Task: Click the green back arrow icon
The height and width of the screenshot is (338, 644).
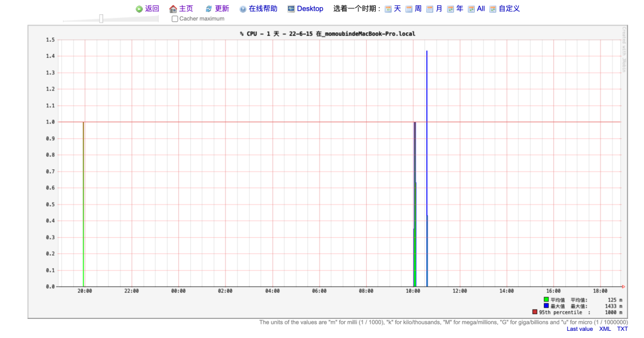Action: 139,9
